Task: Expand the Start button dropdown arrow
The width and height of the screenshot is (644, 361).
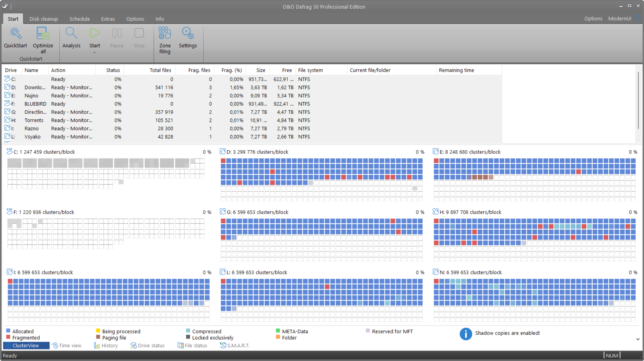Action: (95, 53)
